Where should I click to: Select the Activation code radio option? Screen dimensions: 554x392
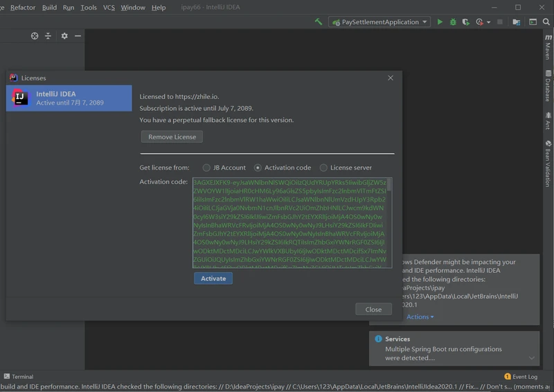[x=258, y=168]
